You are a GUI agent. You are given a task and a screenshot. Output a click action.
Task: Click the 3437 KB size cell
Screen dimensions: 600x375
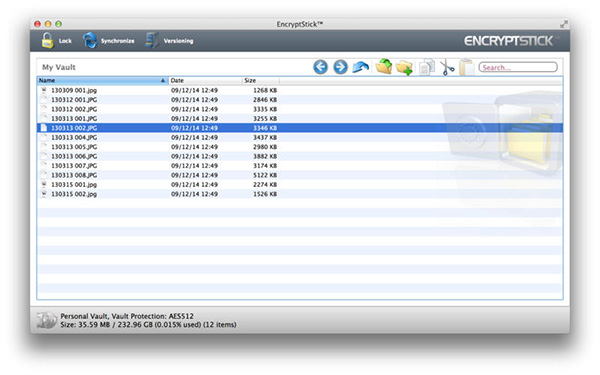(x=265, y=137)
